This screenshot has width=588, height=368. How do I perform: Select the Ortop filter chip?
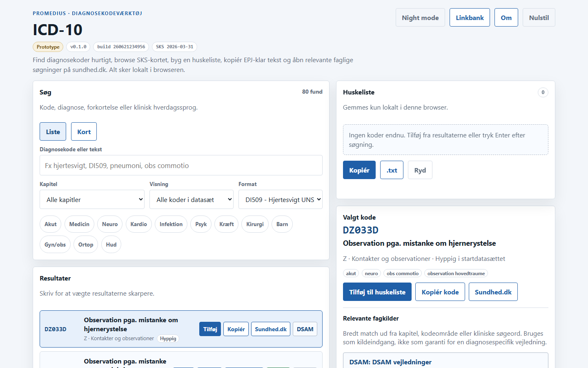tap(86, 245)
